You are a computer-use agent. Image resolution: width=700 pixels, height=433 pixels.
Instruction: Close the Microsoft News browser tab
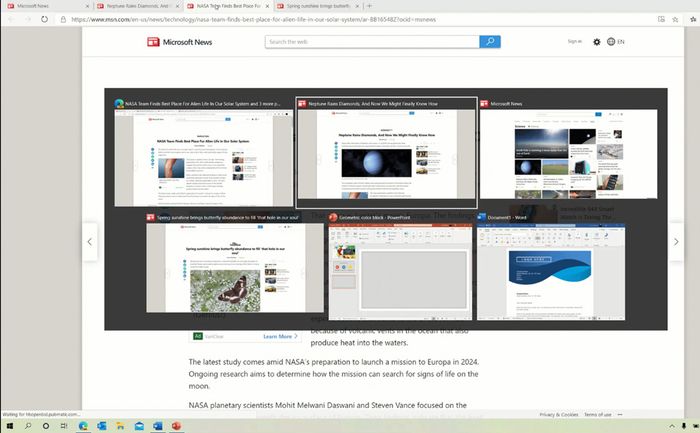87,6
